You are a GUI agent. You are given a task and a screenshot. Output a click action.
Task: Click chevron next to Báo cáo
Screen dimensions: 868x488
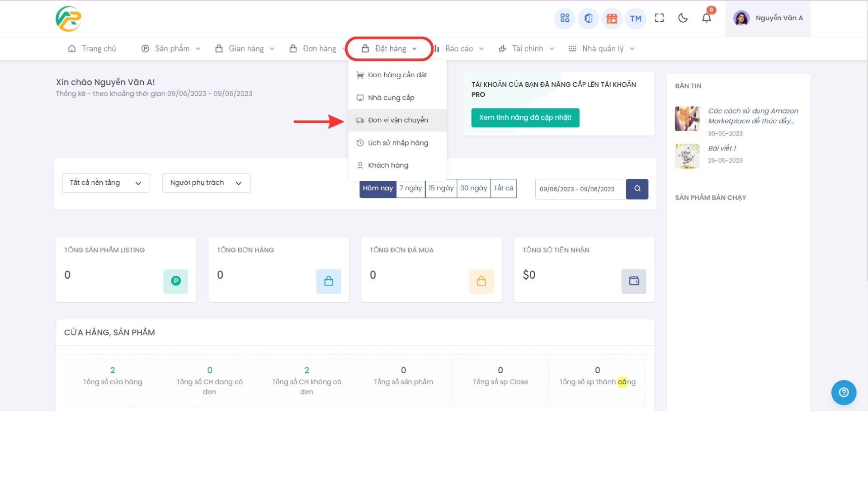(x=481, y=49)
